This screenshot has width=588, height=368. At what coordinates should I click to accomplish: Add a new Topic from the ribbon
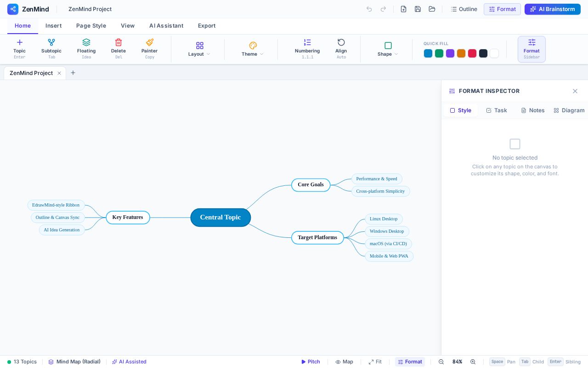tap(19, 49)
